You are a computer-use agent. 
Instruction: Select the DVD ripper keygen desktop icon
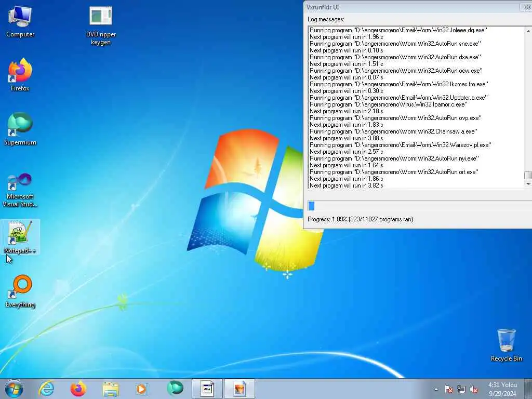point(101,25)
